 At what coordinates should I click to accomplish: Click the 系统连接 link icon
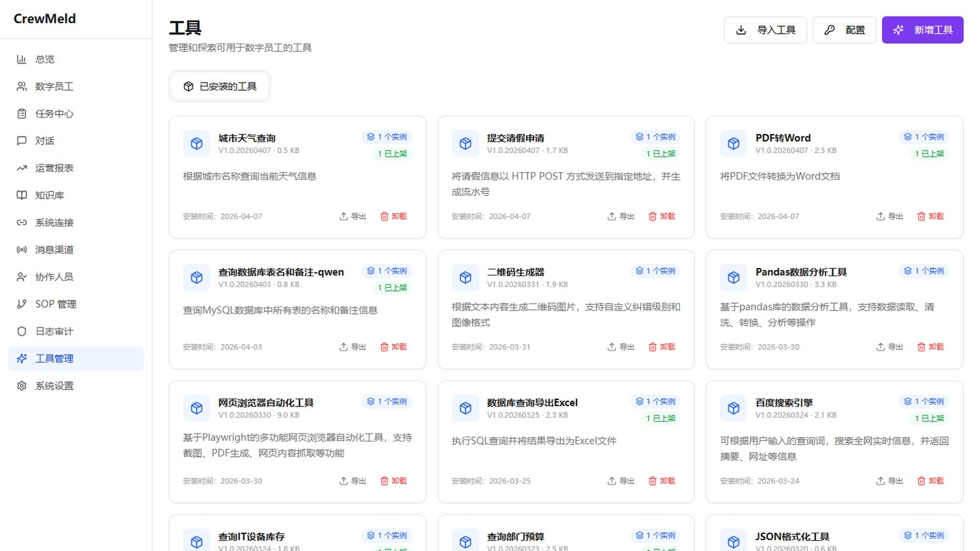[x=21, y=222]
